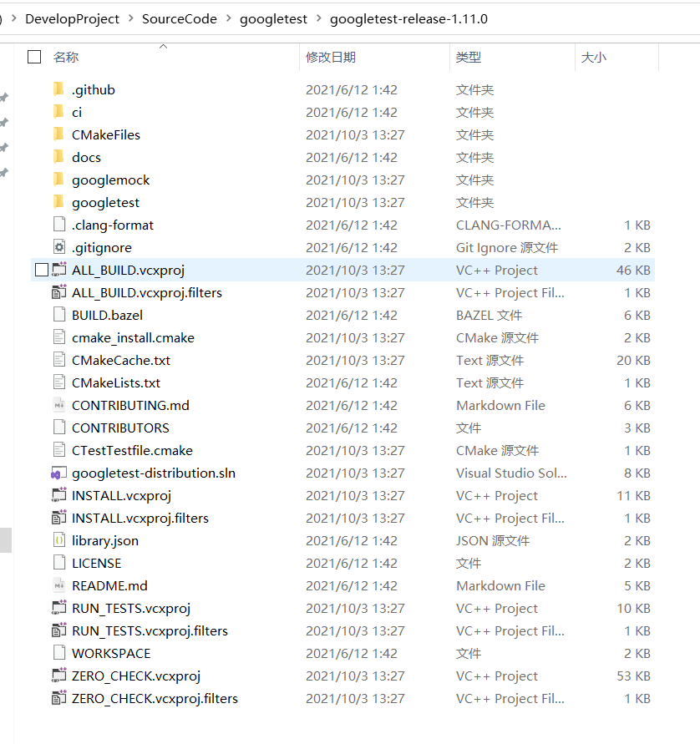700x744 pixels.
Task: Click the googletest-distribution.sln Visual Studio icon
Action: 58,473
